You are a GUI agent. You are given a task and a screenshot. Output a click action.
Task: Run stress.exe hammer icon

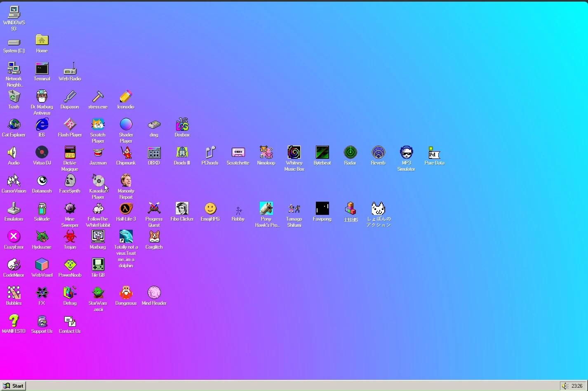[x=98, y=97]
